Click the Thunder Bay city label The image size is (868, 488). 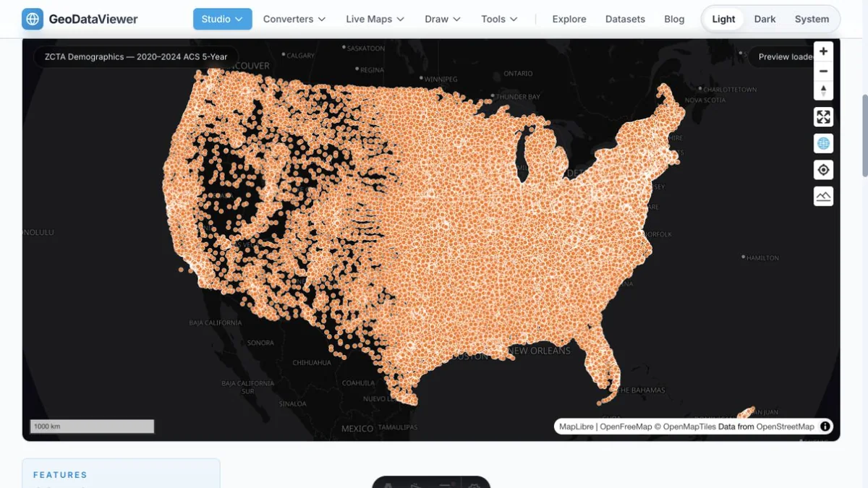coord(518,96)
